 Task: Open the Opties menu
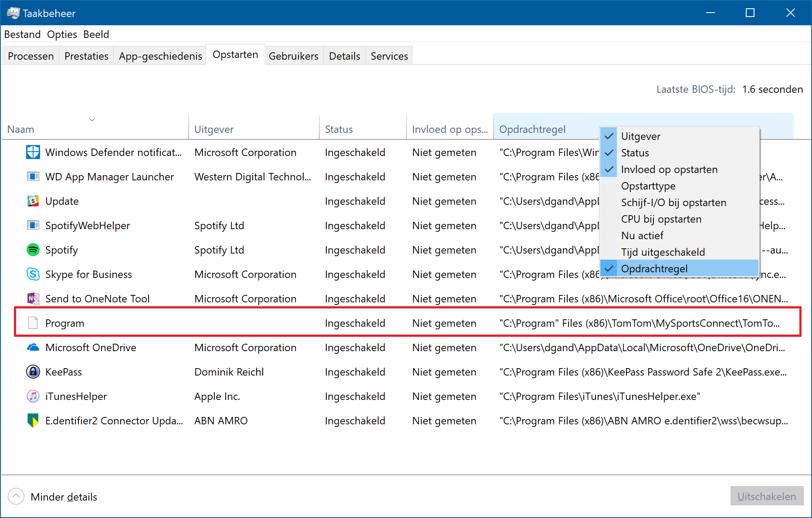(62, 34)
